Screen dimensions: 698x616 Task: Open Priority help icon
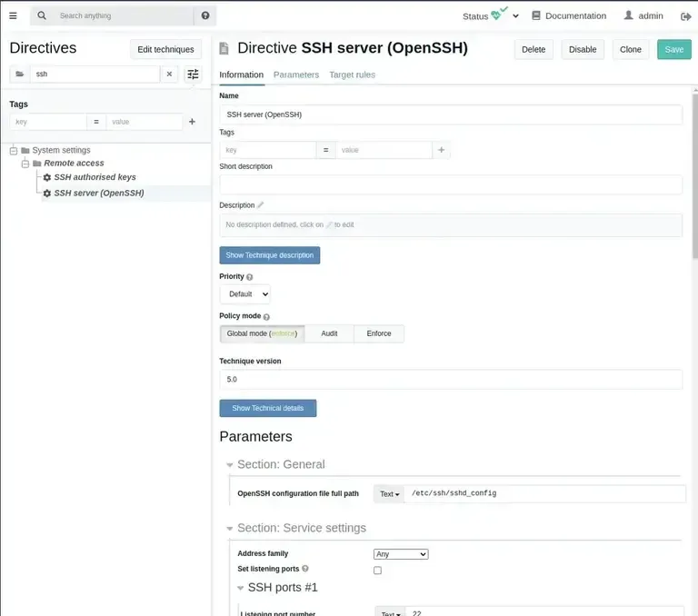tap(249, 277)
